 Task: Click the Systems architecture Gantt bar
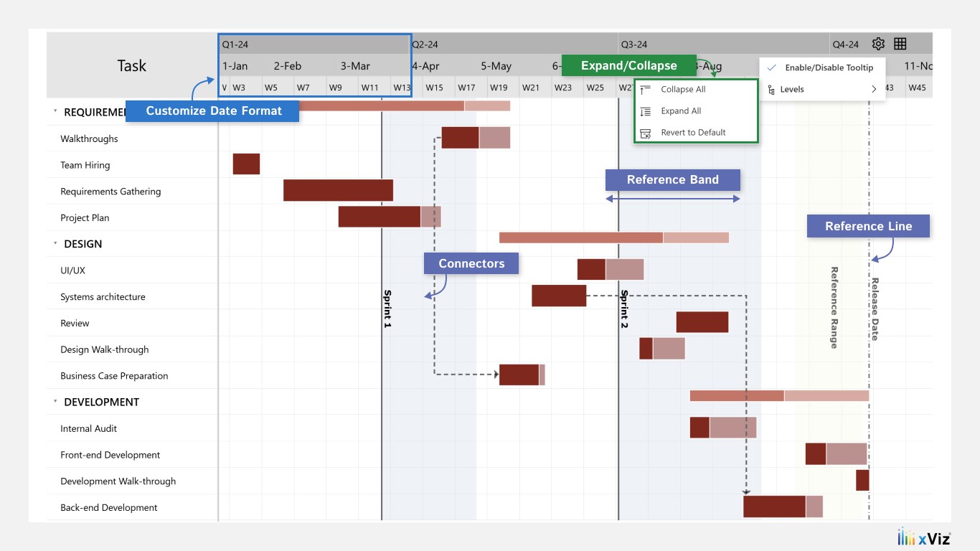(559, 296)
